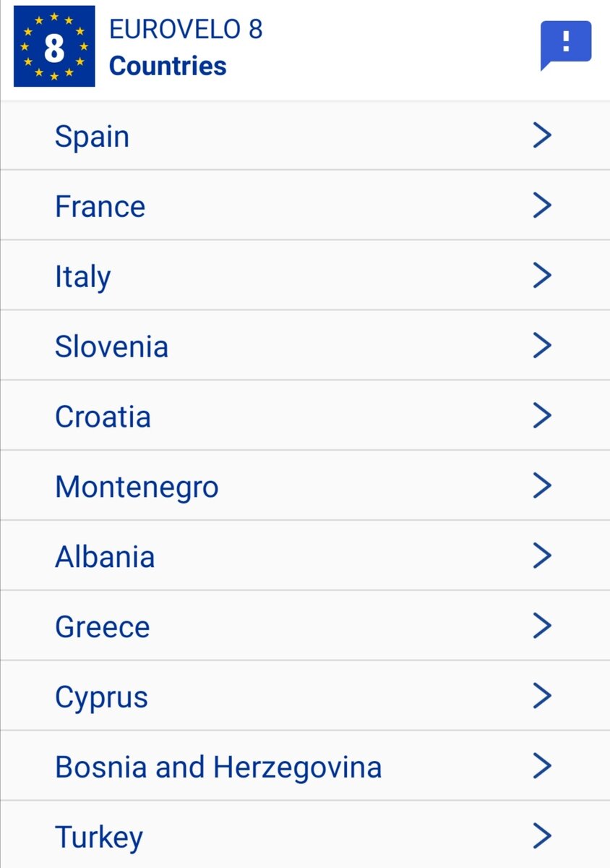Tap the chevron next to Albania

542,556
